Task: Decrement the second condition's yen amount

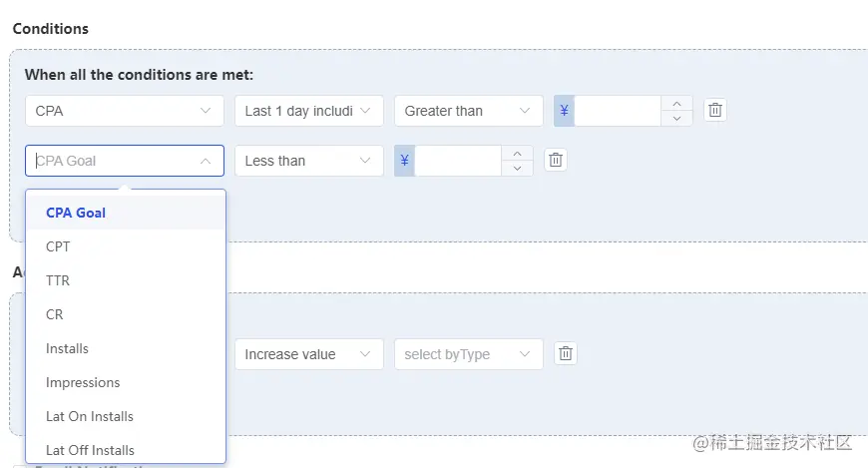Action: click(517, 168)
